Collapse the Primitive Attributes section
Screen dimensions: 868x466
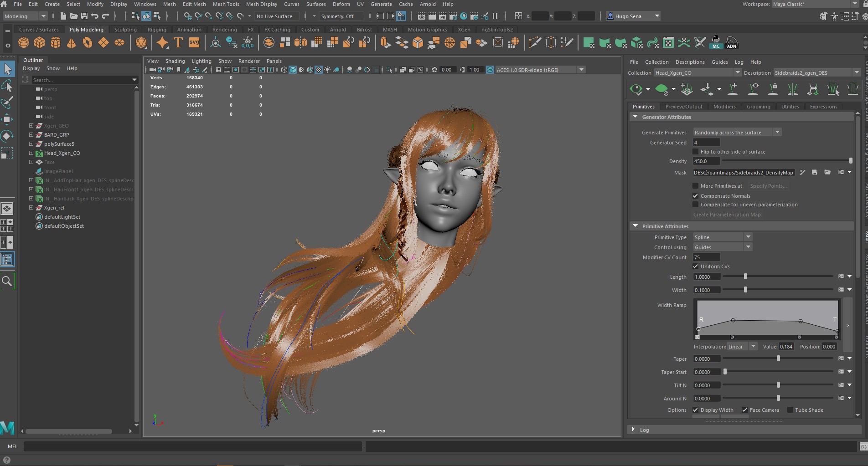point(635,226)
